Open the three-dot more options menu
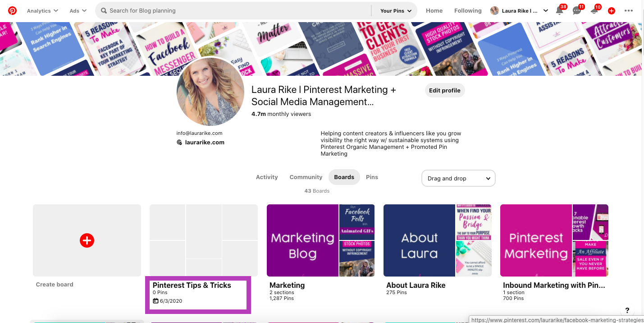644x323 pixels. click(x=629, y=11)
